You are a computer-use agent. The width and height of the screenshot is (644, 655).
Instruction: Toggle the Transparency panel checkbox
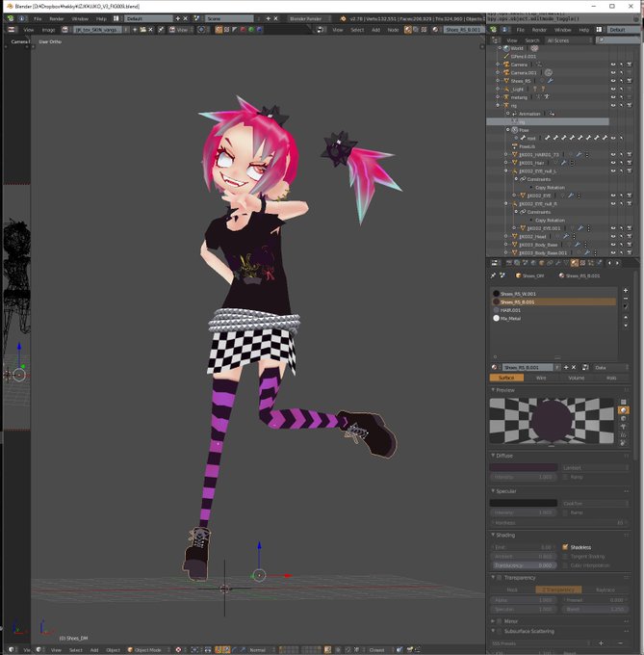tap(500, 577)
